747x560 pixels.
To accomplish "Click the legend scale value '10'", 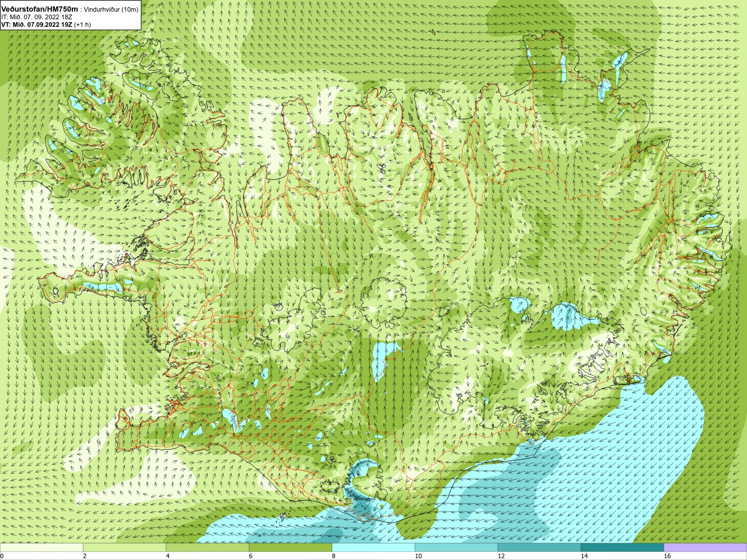I will pyautogui.click(x=418, y=556).
